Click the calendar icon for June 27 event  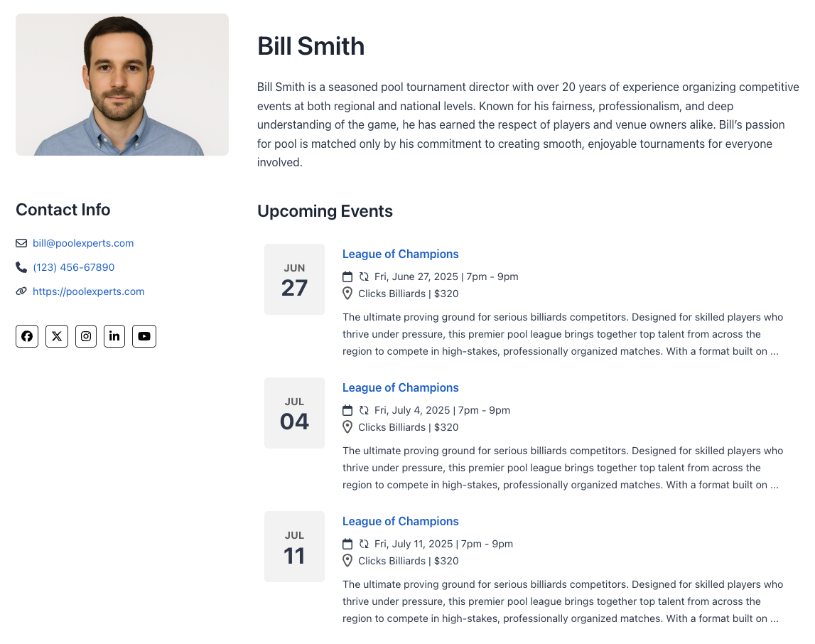point(347,277)
